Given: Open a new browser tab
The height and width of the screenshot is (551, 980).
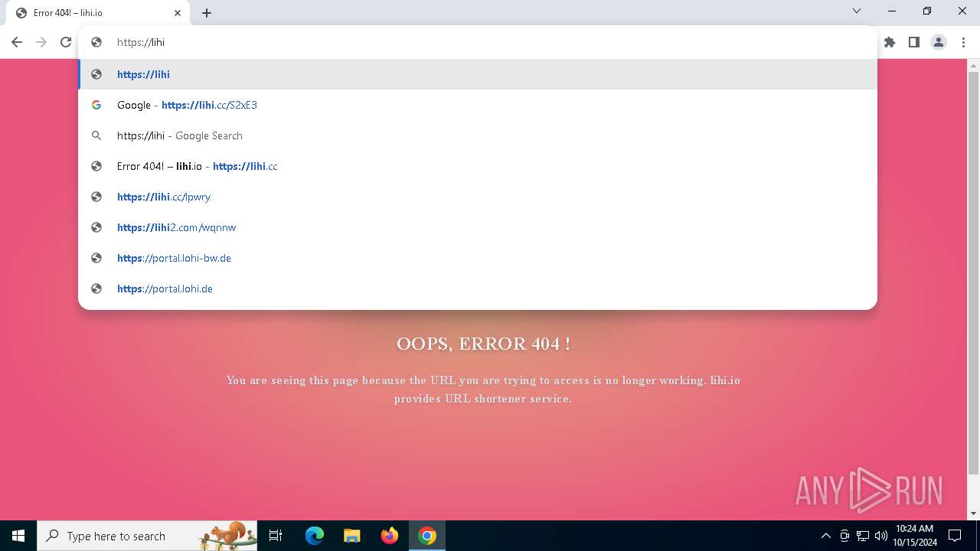Looking at the screenshot, I should [x=207, y=13].
